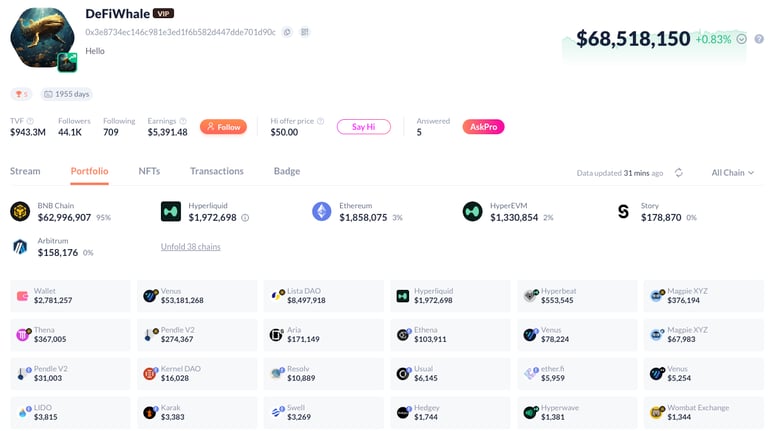Open the Transactions tab
The height and width of the screenshot is (431, 768).
tap(217, 171)
